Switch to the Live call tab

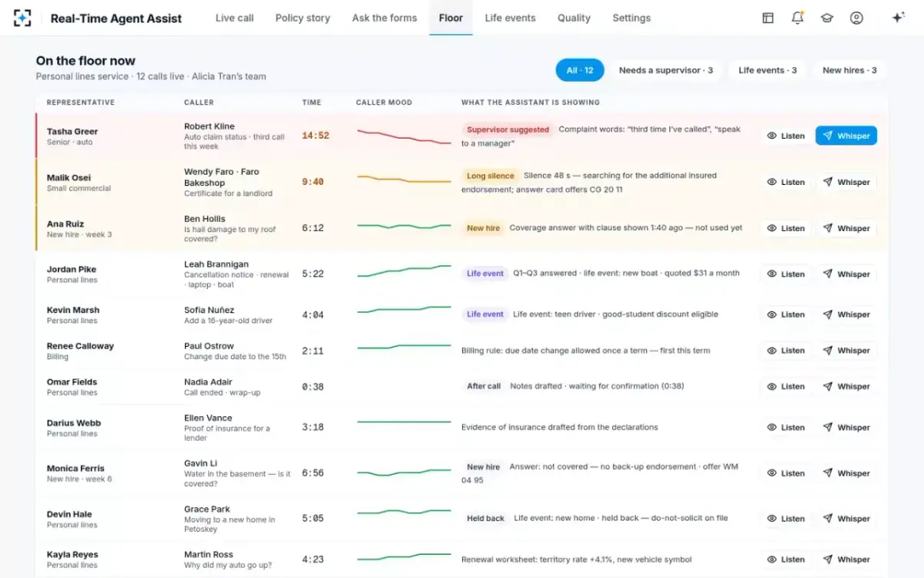[x=235, y=18]
